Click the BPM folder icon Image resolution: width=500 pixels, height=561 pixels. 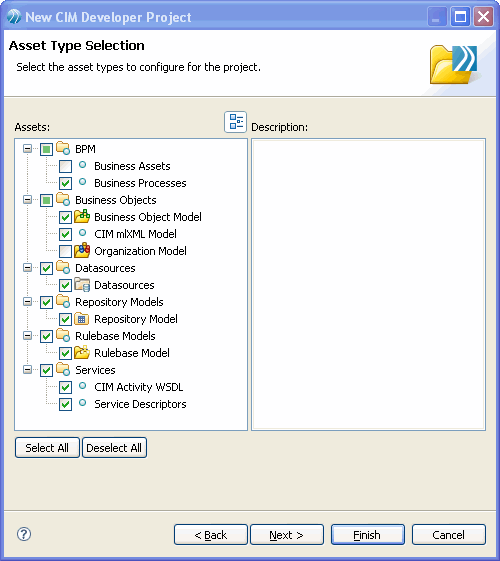point(63,148)
